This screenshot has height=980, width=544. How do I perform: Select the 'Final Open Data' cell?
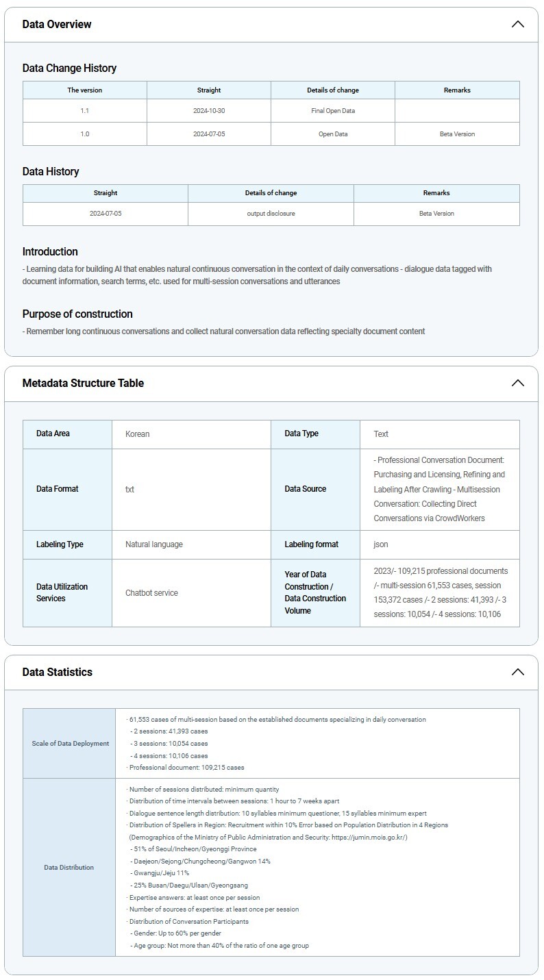click(333, 111)
